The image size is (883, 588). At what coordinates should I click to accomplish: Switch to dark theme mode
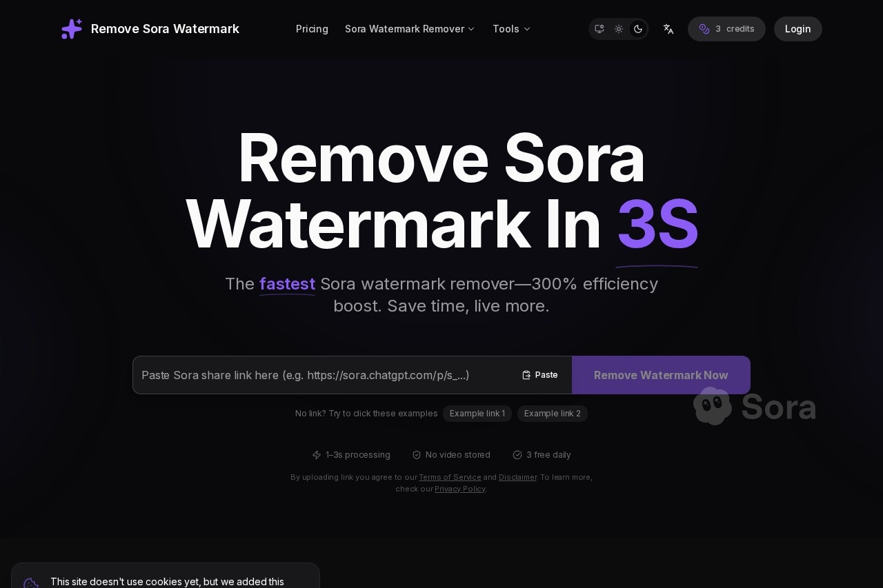tap(638, 29)
